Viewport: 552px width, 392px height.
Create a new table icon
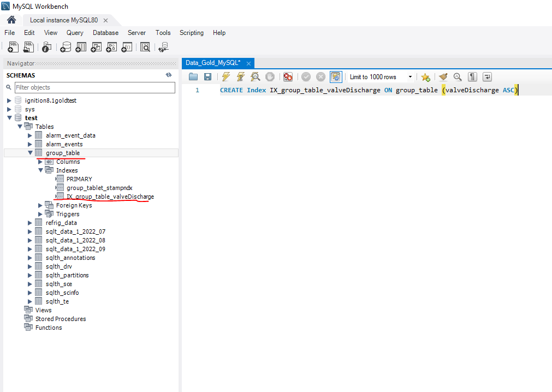(81, 47)
